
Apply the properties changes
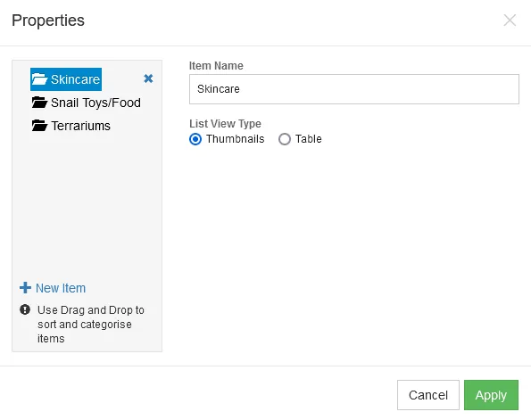click(491, 395)
